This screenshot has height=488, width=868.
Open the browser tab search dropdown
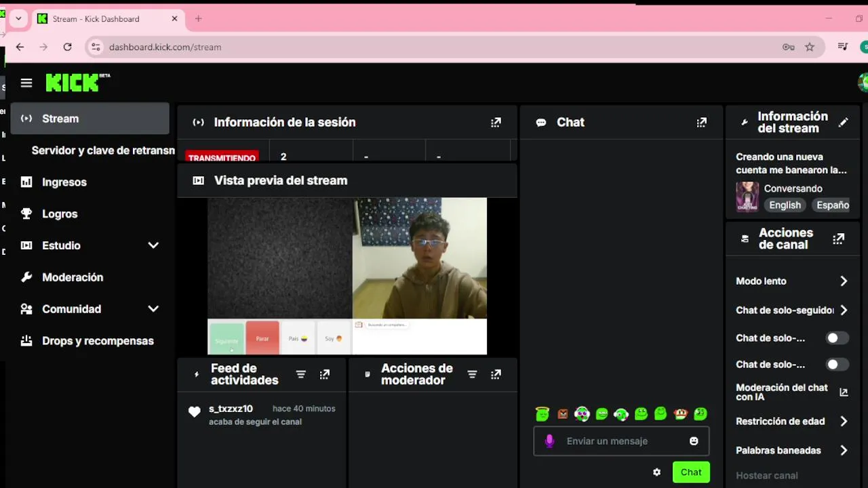click(x=18, y=19)
